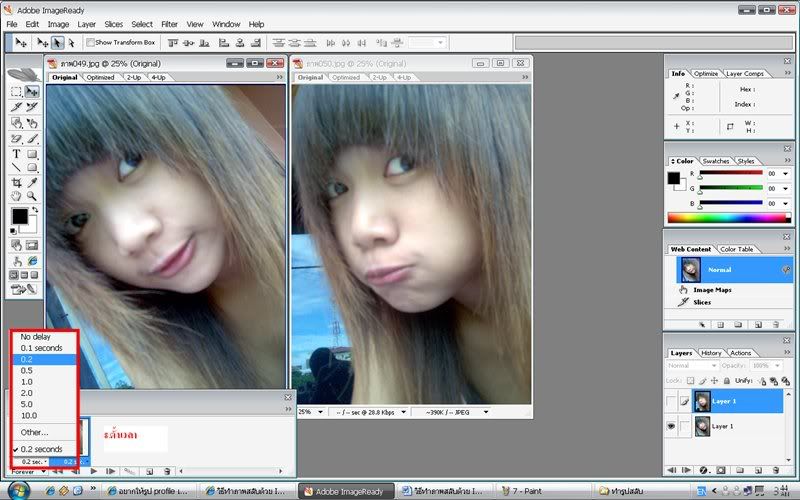Select the Rectangular Marquee tool
This screenshot has width=800, height=500.
[16, 92]
